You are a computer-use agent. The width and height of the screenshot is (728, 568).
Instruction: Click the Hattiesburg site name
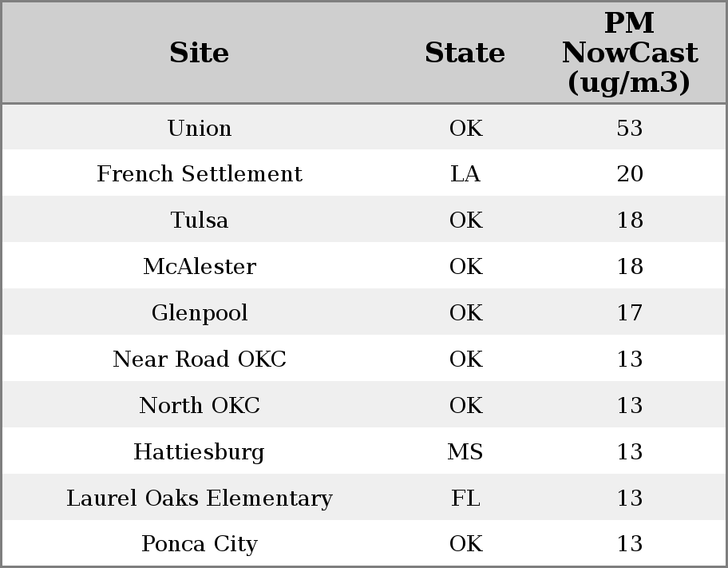click(200, 452)
